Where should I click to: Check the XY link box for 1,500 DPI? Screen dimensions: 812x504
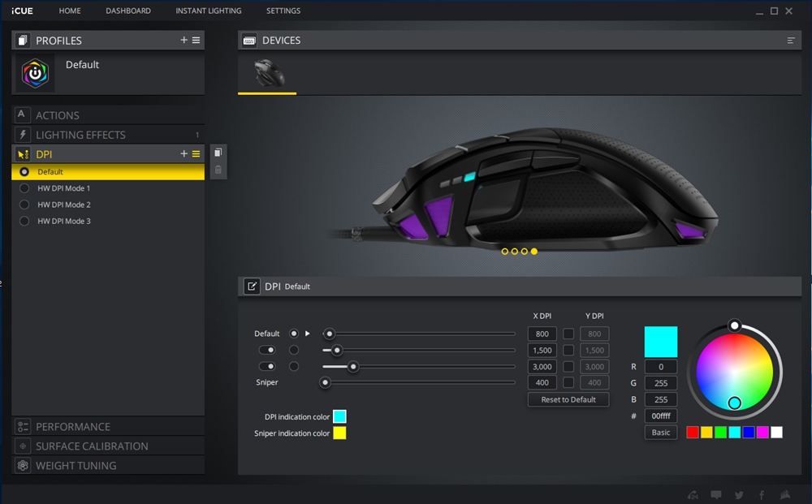coord(568,351)
